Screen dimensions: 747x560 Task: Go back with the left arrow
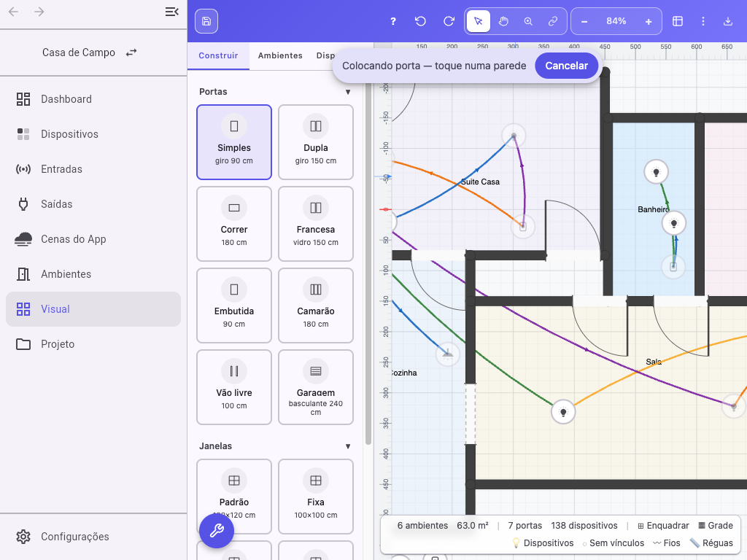point(13,12)
